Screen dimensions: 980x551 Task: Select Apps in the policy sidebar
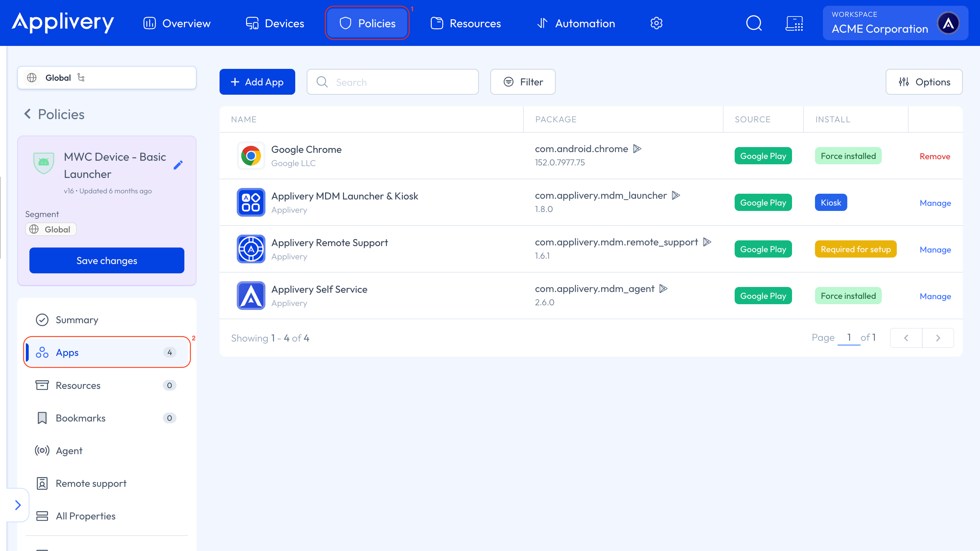107,352
